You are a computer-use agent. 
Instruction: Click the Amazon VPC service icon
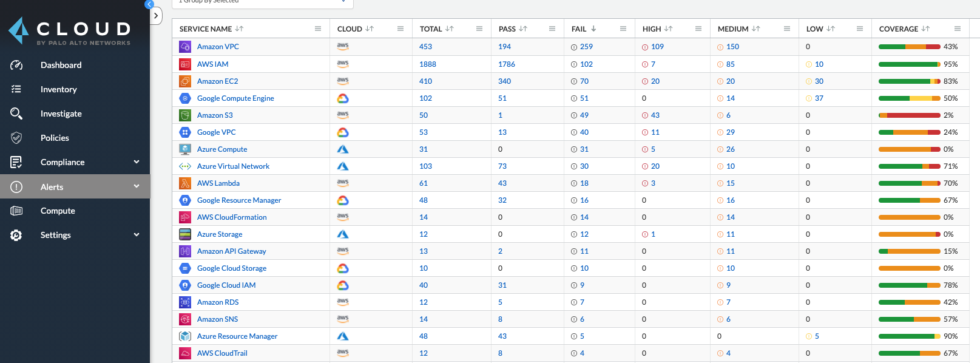[185, 47]
